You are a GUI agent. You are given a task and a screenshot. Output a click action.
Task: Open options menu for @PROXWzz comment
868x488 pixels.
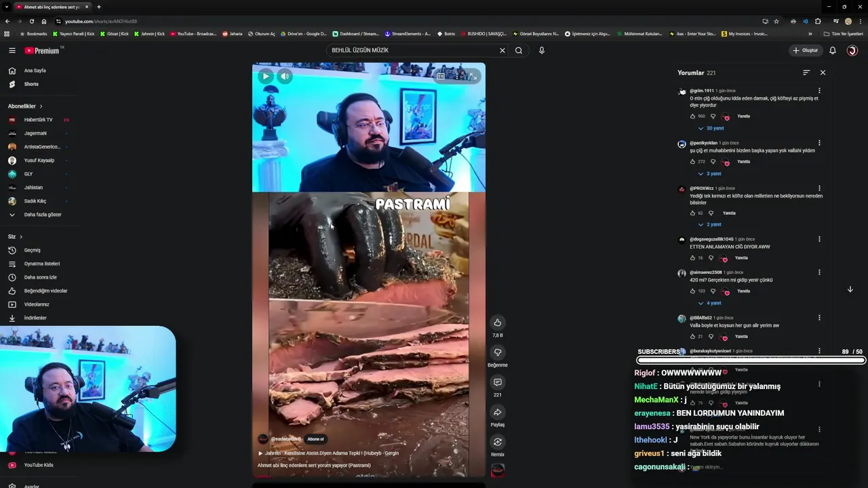(819, 188)
